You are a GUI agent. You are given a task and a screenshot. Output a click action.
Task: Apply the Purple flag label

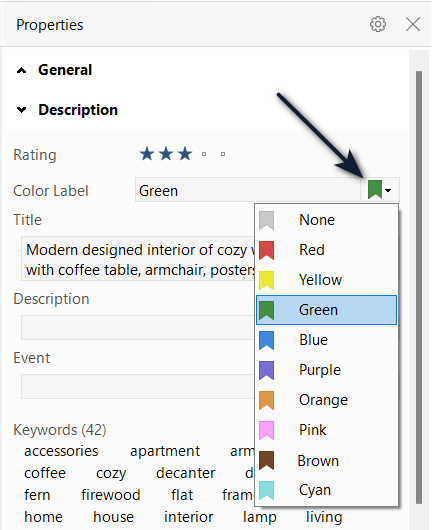click(326, 370)
